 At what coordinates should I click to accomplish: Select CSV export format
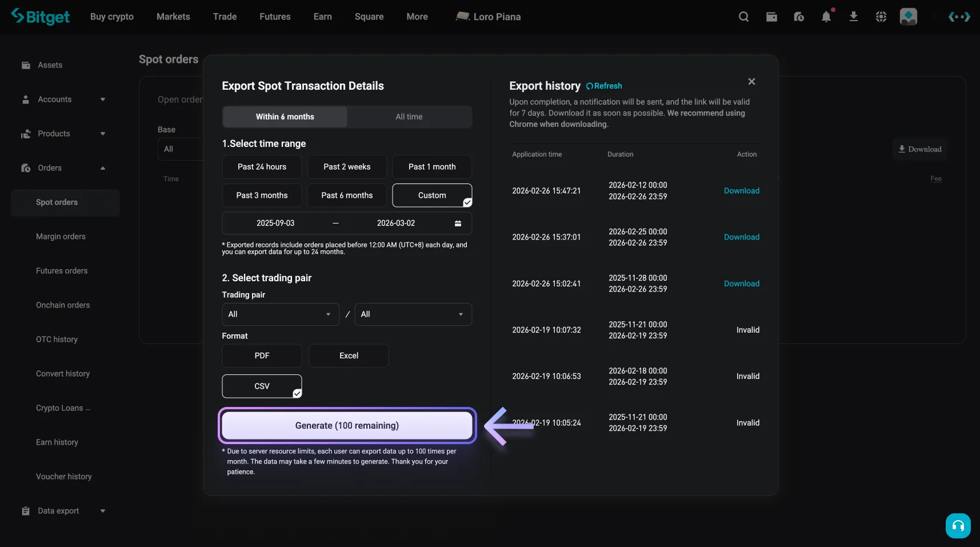tap(262, 386)
